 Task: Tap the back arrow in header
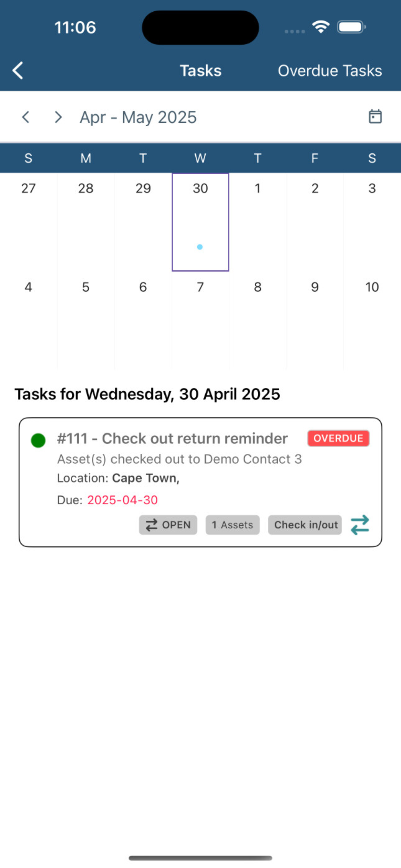(x=17, y=70)
